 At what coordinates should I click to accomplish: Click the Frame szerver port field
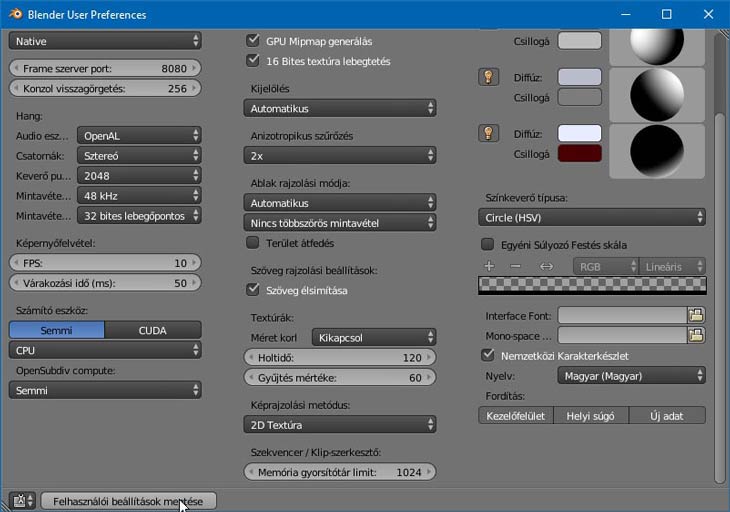pos(105,68)
